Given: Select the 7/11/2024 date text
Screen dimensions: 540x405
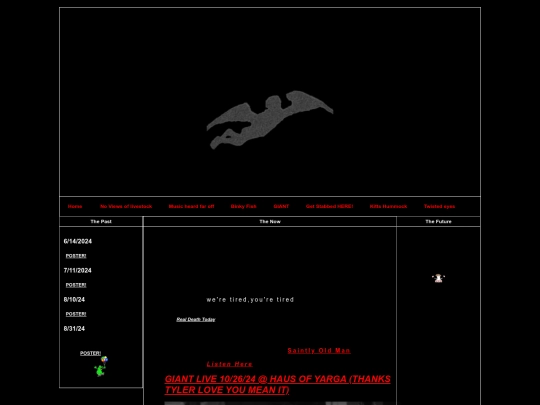Looking at the screenshot, I should (x=77, y=271).
